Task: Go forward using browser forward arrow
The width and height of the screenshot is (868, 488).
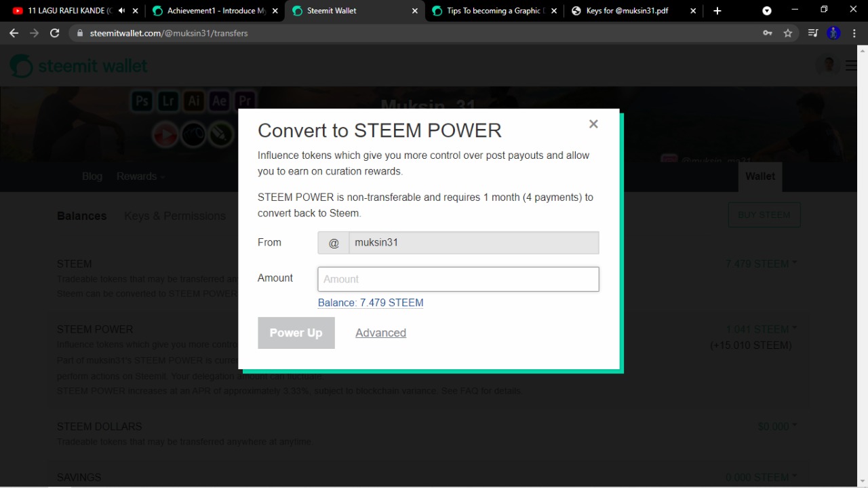Action: click(34, 33)
